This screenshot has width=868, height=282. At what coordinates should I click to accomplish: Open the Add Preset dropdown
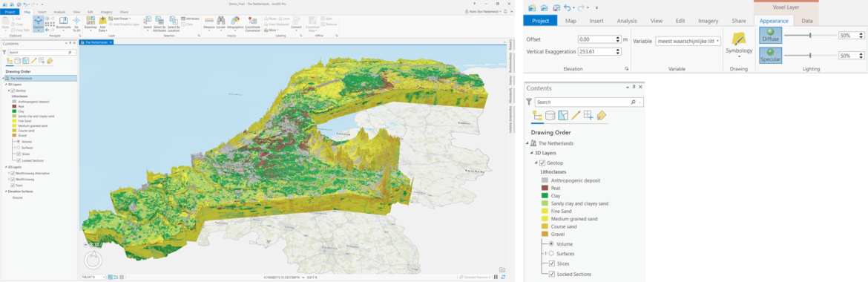[119, 19]
